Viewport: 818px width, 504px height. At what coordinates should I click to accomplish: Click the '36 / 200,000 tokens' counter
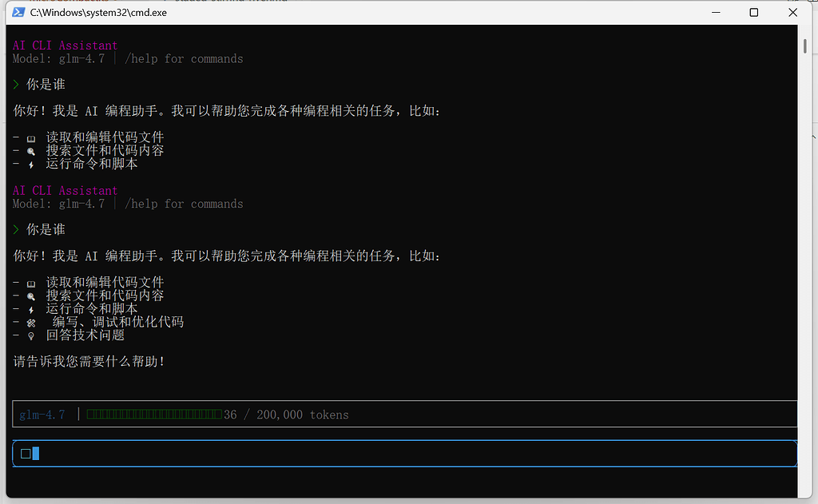287,415
